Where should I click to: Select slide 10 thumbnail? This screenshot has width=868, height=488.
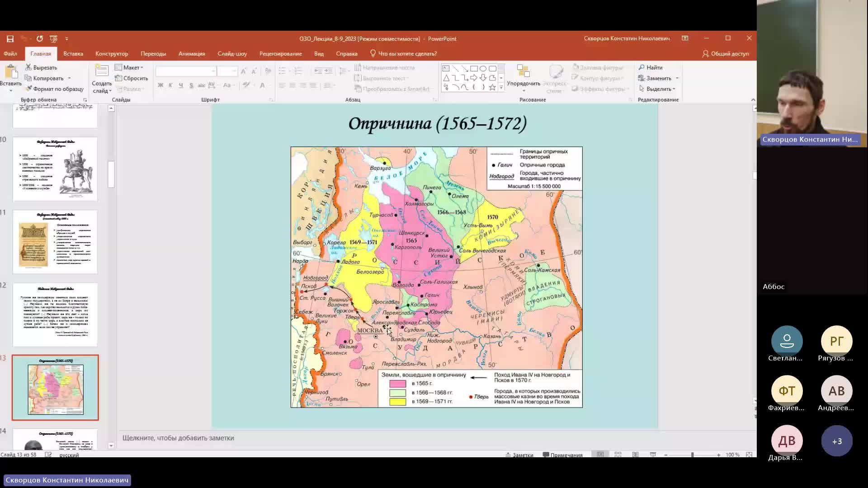[x=55, y=169]
